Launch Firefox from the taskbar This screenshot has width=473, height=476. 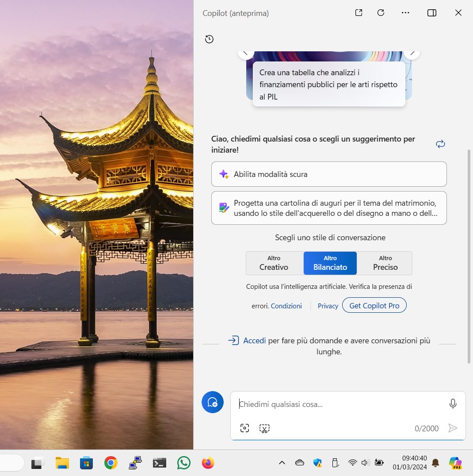tap(208, 463)
